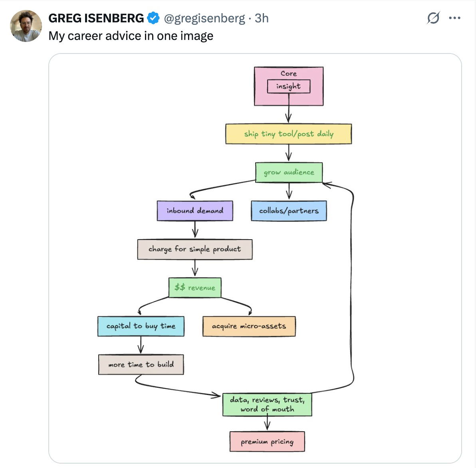Click the green "grow audience" box
Image resolution: width=476 pixels, height=468 pixels.
tap(288, 173)
